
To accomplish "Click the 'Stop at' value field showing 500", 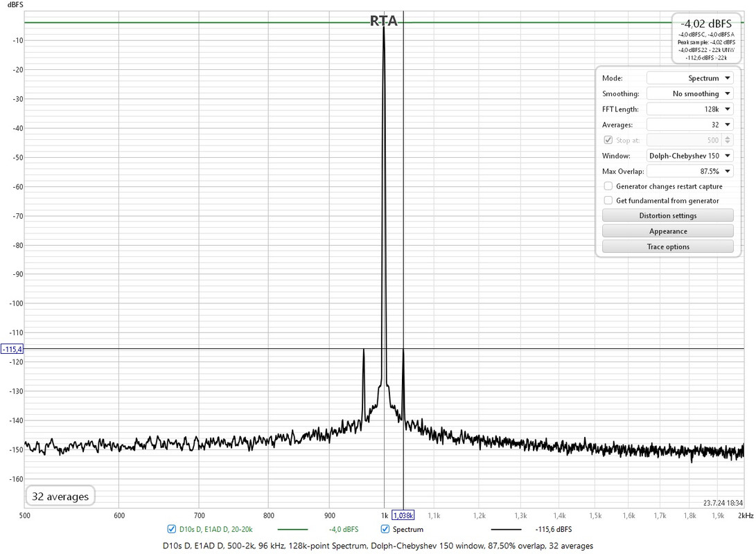I will [x=685, y=140].
